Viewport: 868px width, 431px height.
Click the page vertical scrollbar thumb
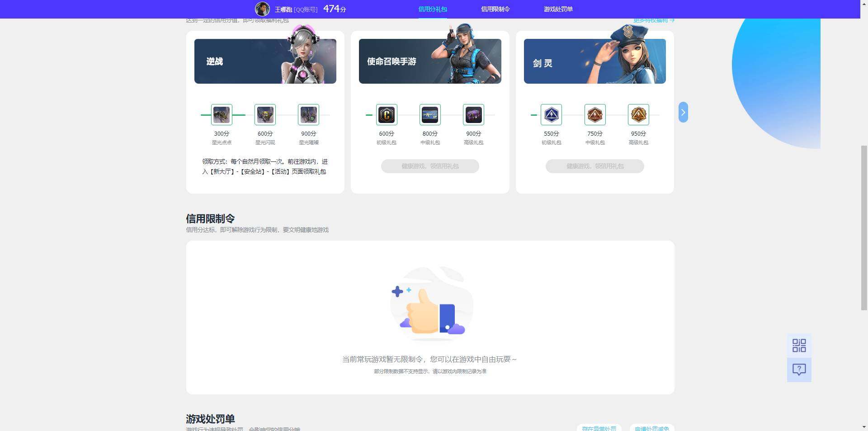coord(864,227)
